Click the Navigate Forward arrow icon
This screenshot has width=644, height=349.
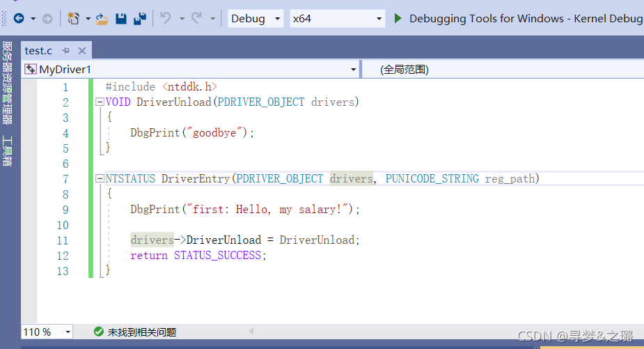pos(47,19)
